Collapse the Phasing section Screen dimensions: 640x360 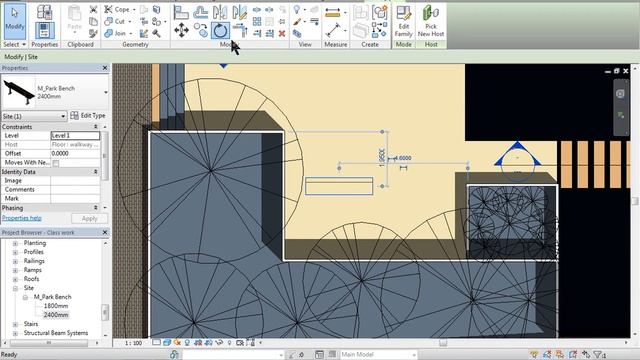[96, 208]
